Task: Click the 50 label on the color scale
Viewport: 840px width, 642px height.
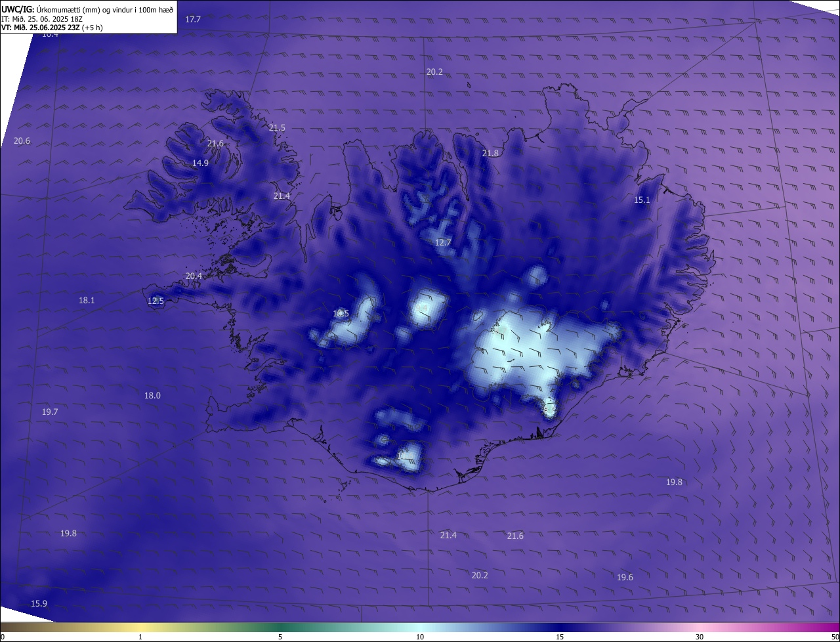Action: click(834, 637)
